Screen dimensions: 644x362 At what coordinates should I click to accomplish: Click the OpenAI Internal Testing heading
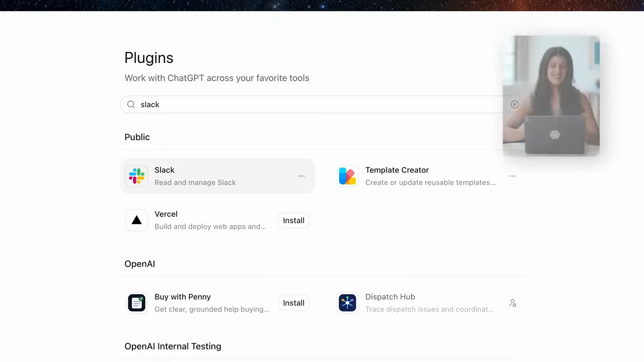[173, 346]
